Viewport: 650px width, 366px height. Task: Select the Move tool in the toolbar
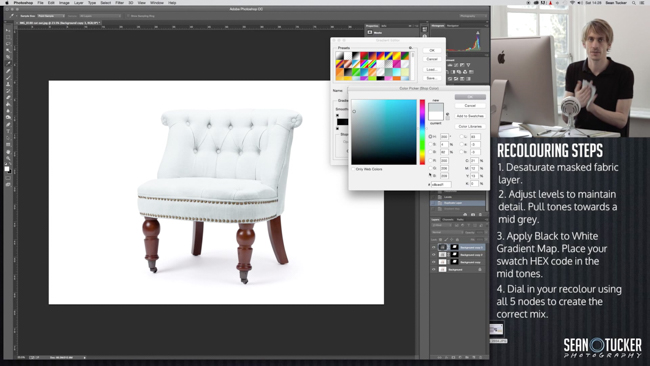tap(8, 30)
